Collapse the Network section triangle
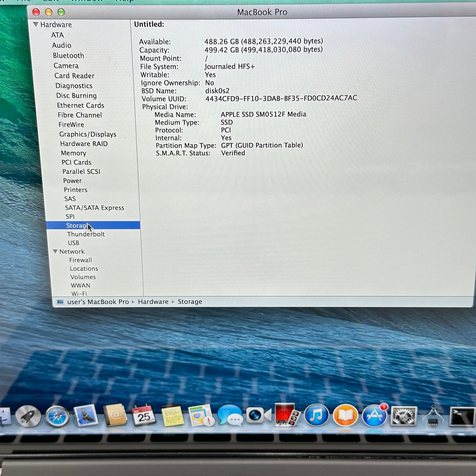Image resolution: width=476 pixels, height=476 pixels. pos(55,251)
